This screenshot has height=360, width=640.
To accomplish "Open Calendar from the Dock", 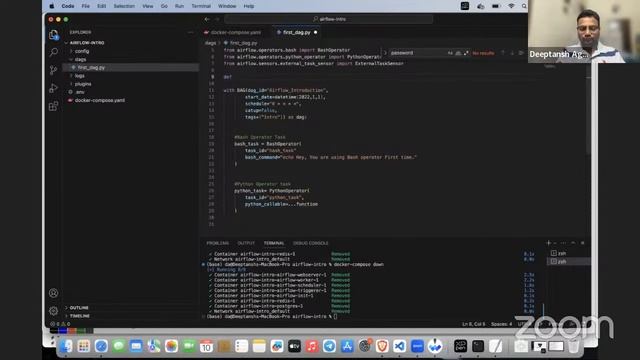I will point(207,346).
